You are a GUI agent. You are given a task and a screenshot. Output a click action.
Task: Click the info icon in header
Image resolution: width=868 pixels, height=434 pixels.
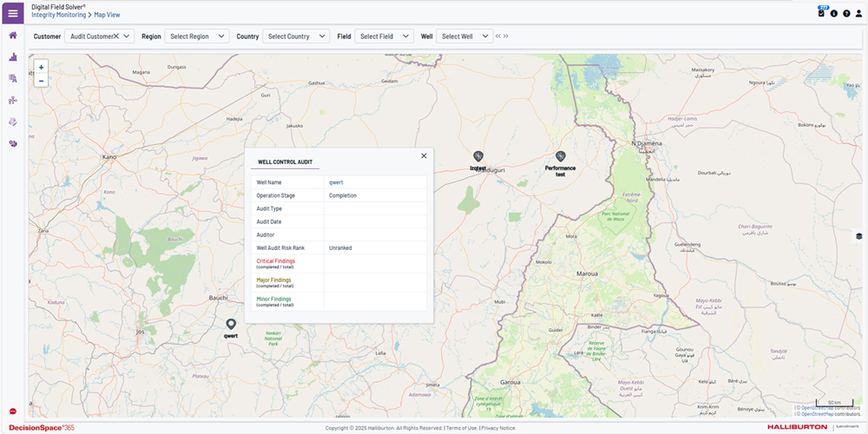[x=834, y=13]
